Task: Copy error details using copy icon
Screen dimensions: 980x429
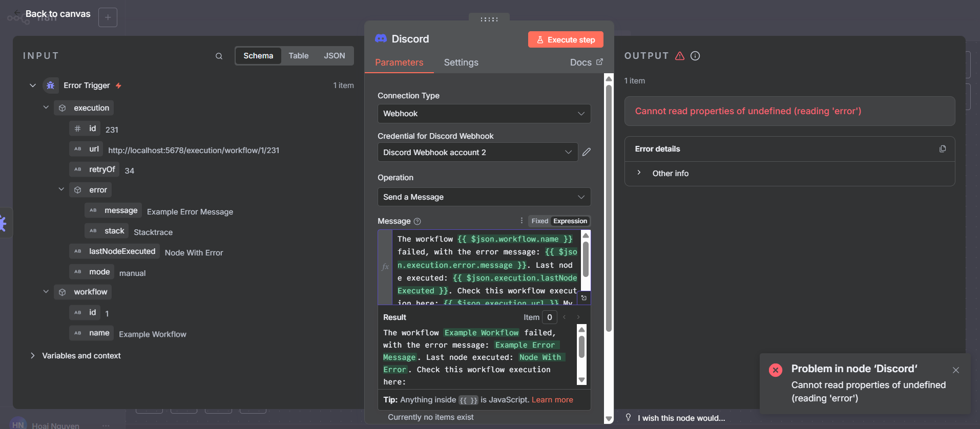Action: pos(942,149)
